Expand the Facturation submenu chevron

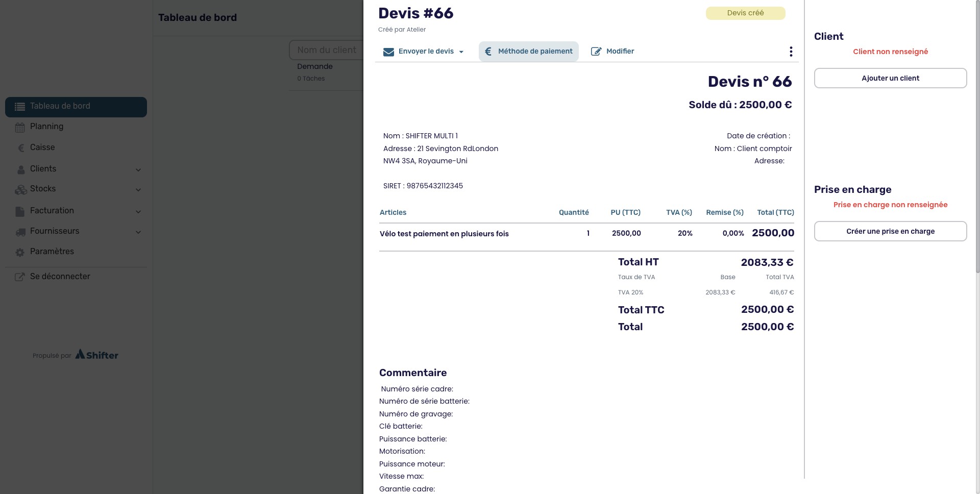(138, 211)
